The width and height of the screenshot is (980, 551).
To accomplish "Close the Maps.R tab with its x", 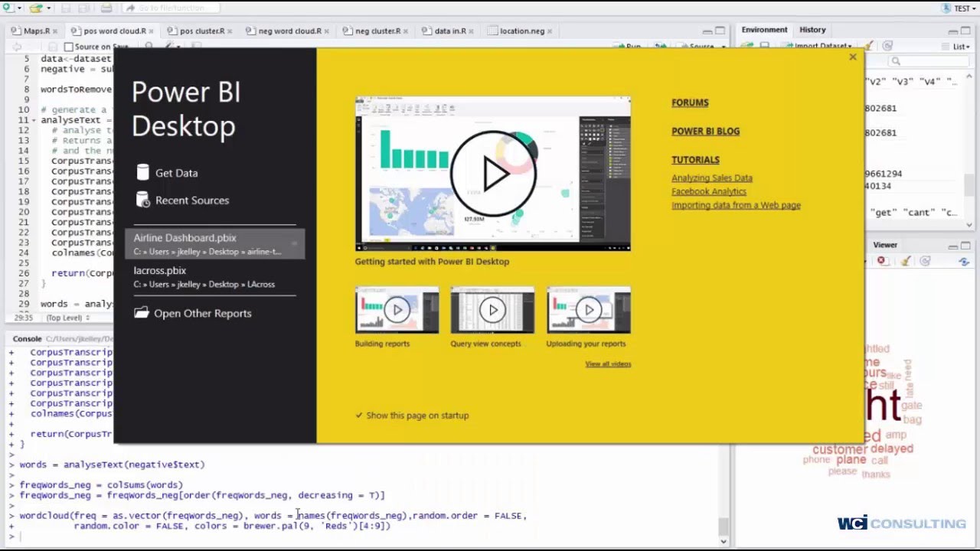I will pyautogui.click(x=55, y=31).
